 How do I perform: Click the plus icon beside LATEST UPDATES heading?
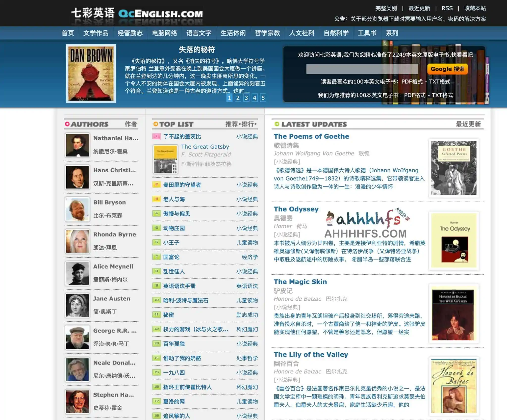click(277, 124)
